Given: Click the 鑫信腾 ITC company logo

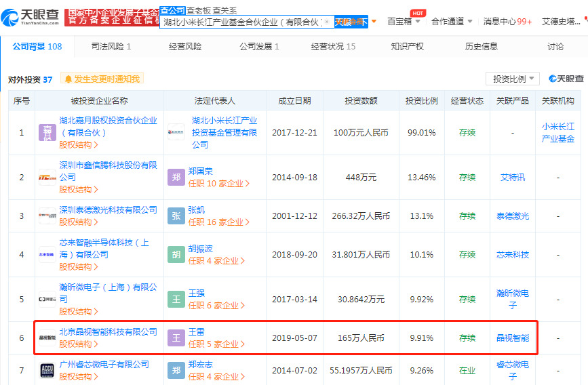Looking at the screenshot, I should point(47,178).
